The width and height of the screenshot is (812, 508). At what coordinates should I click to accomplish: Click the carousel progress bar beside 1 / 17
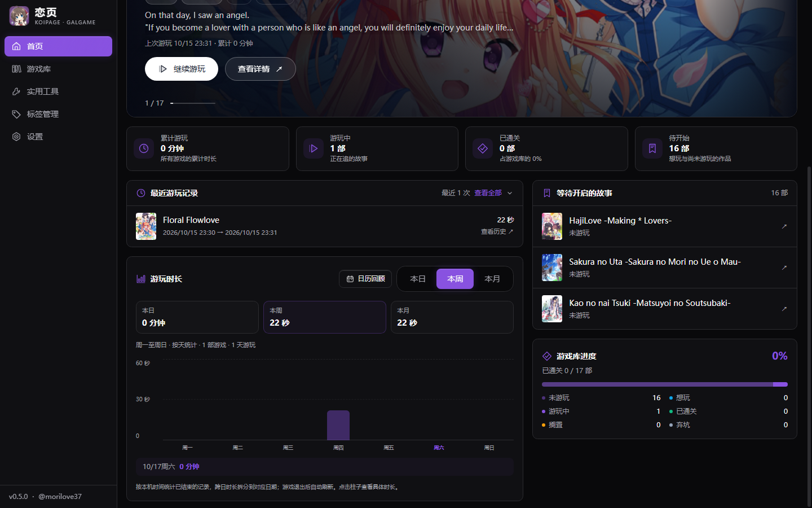click(x=193, y=103)
